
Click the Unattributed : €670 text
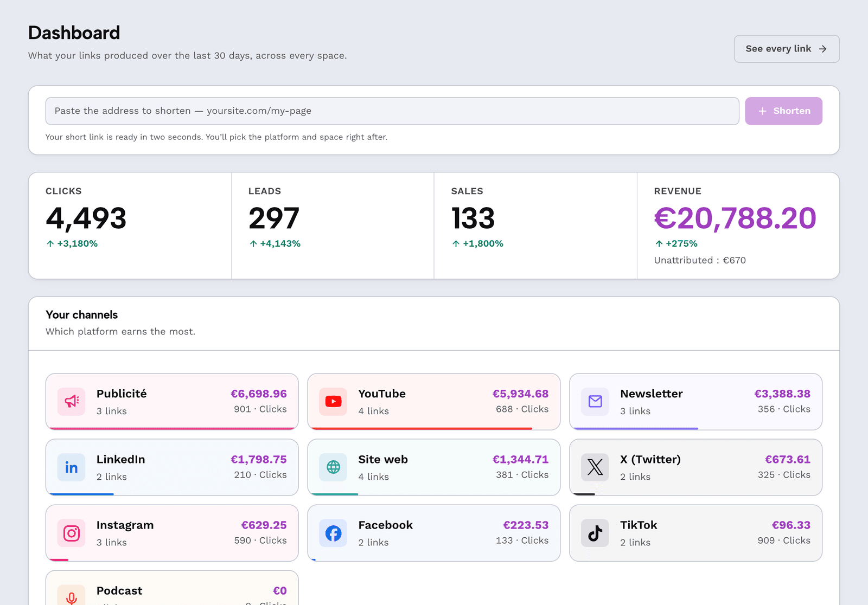(700, 260)
